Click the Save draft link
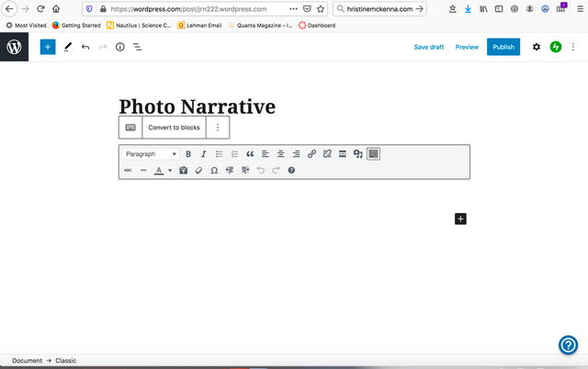588x369 pixels. tap(429, 47)
